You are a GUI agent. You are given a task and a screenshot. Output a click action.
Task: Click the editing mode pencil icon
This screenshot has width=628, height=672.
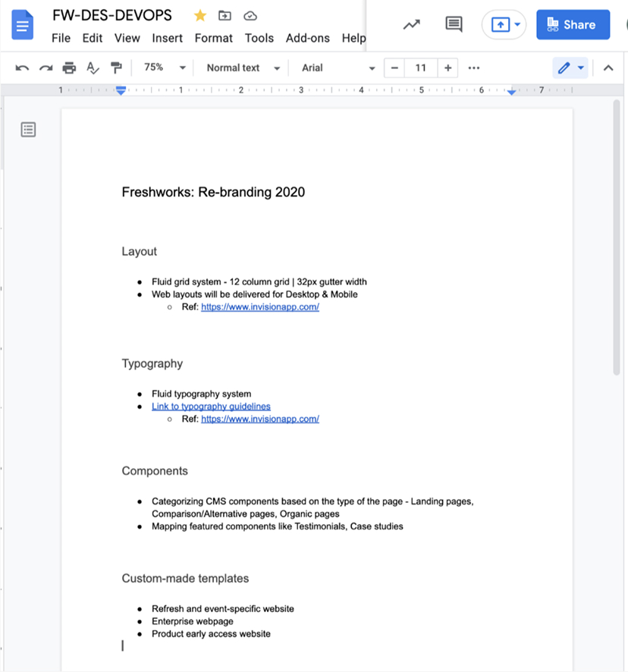click(x=564, y=68)
